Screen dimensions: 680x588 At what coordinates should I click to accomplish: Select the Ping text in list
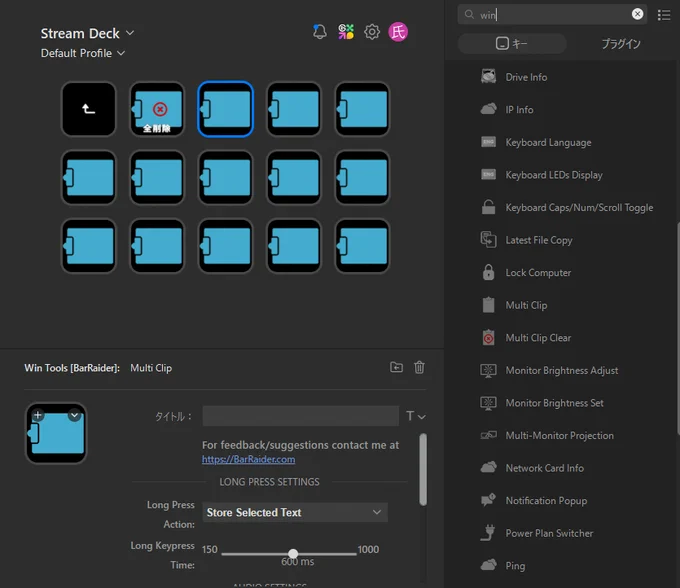(515, 565)
